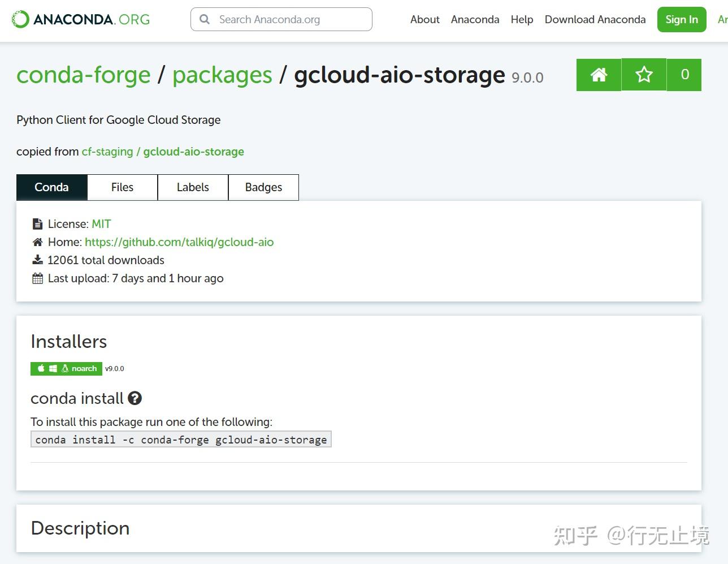Switch to the Labels tab
Screen dimensions: 728x564
point(193,187)
